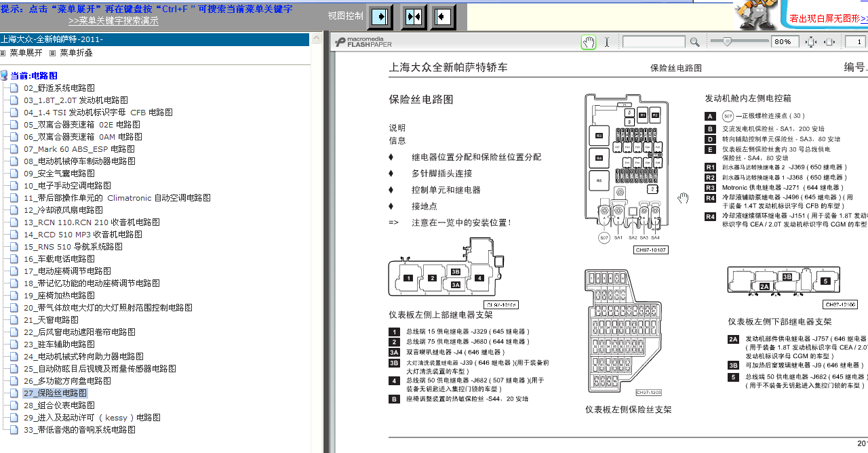Click the book icon beside 当前:电路图
This screenshot has width=868, height=453.
(x=4, y=76)
